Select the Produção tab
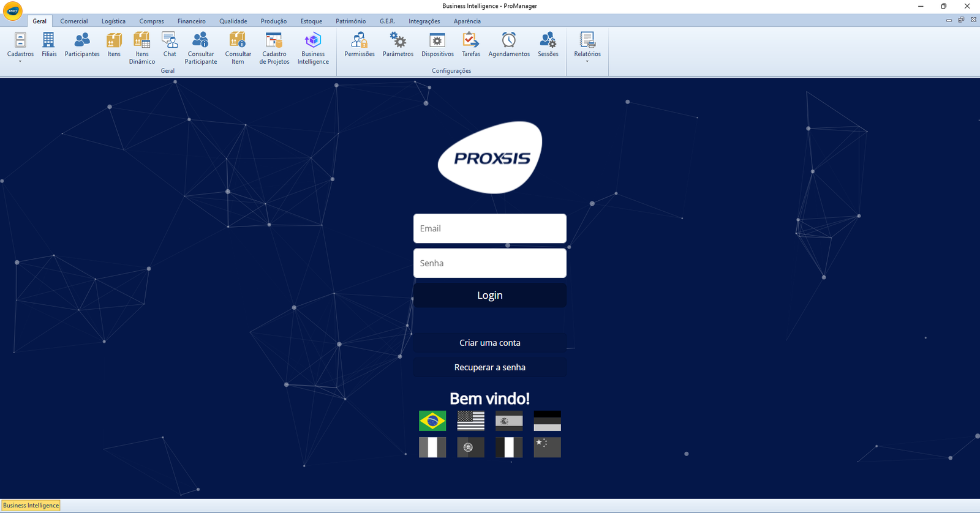Image resolution: width=980 pixels, height=513 pixels. pyautogui.click(x=274, y=21)
